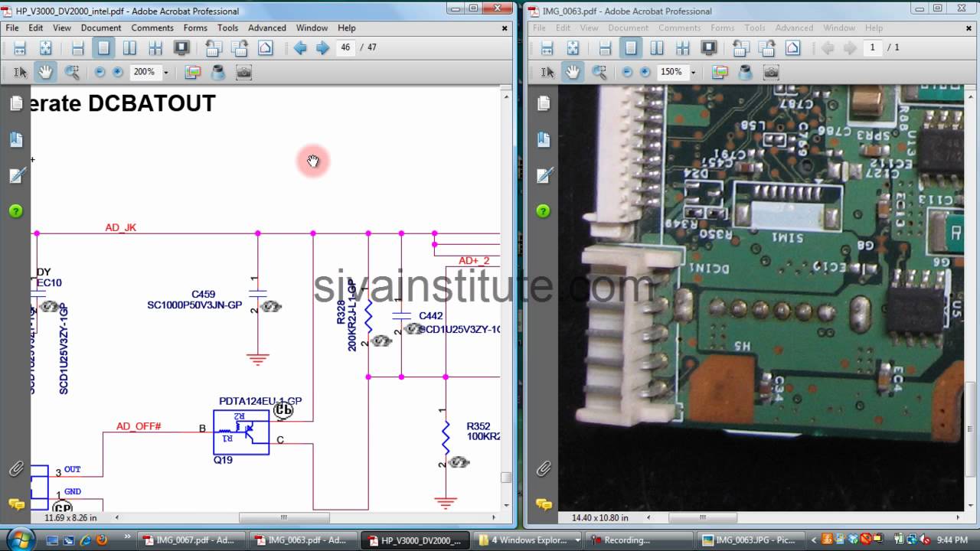Viewport: 980px width, 551px height.
Task: Enter Full Screen mode in HP_V3000 window
Action: (x=181, y=48)
